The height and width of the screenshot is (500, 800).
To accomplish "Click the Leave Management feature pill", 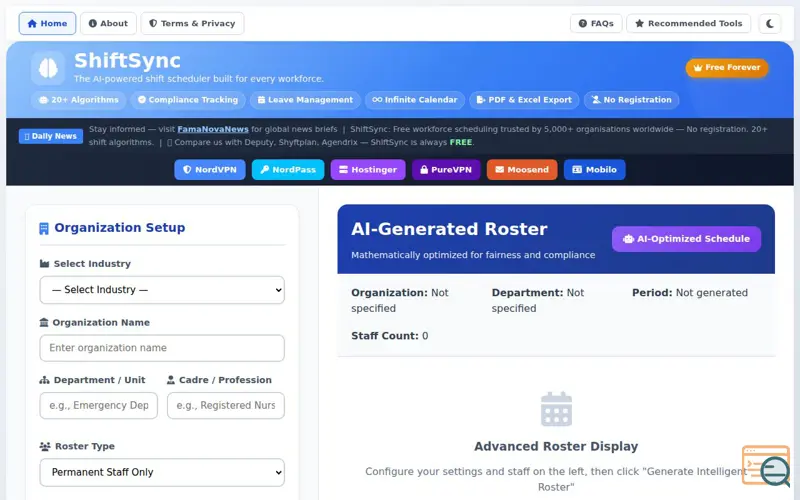I will point(305,100).
